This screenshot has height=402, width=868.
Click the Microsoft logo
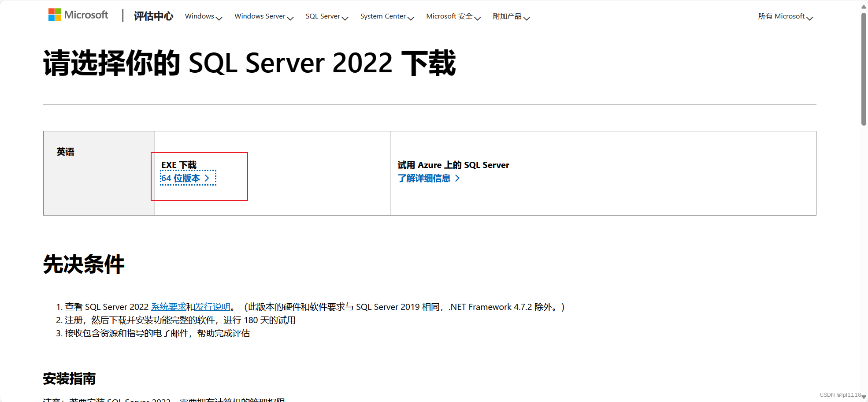pos(78,15)
